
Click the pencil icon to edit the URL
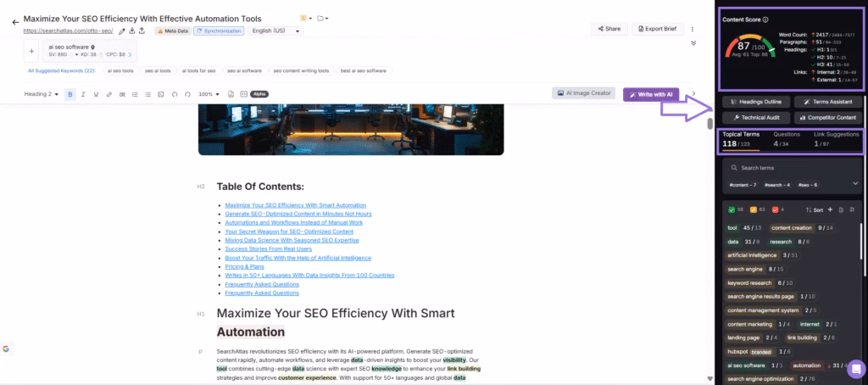click(122, 31)
